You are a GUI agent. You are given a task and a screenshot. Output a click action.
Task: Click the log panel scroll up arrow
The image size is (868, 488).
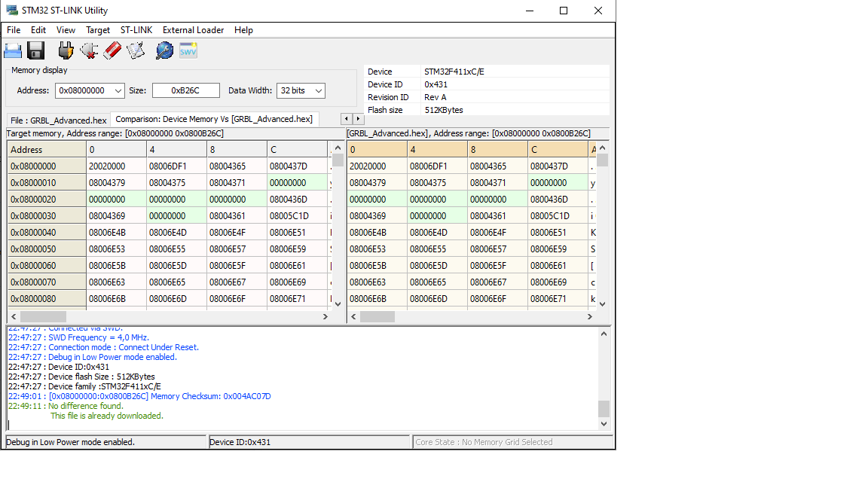point(604,334)
